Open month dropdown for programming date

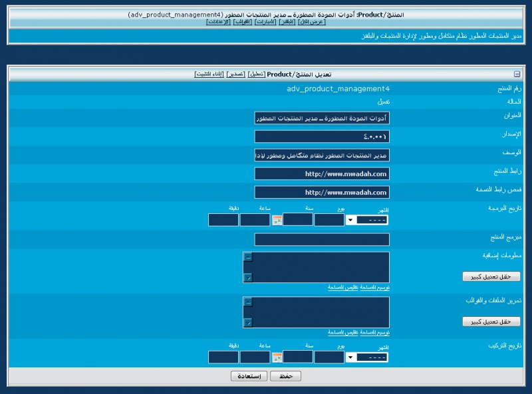tap(350, 220)
